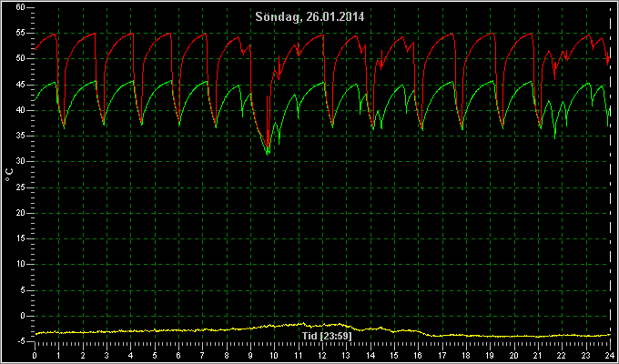Screen dimensions: 619x364
Task: Click the 3 hour label on the time axis
Action: coord(107,355)
